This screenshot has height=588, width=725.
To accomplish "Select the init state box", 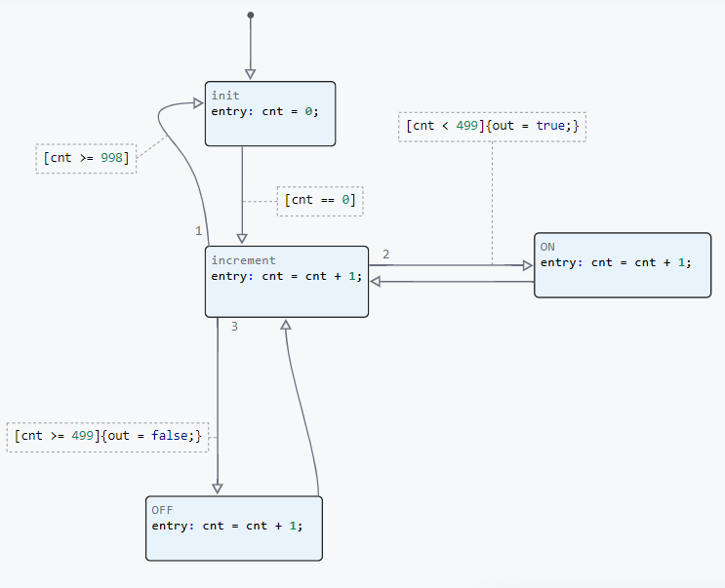I will (x=270, y=129).
